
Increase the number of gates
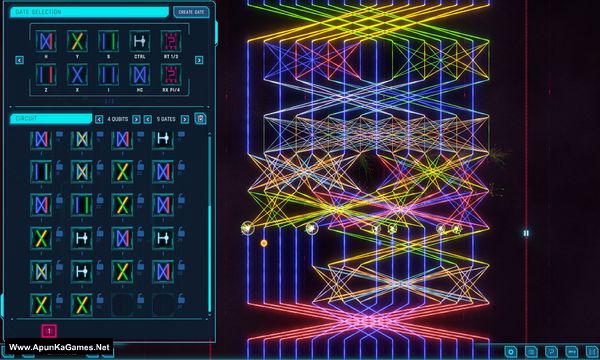[x=185, y=119]
